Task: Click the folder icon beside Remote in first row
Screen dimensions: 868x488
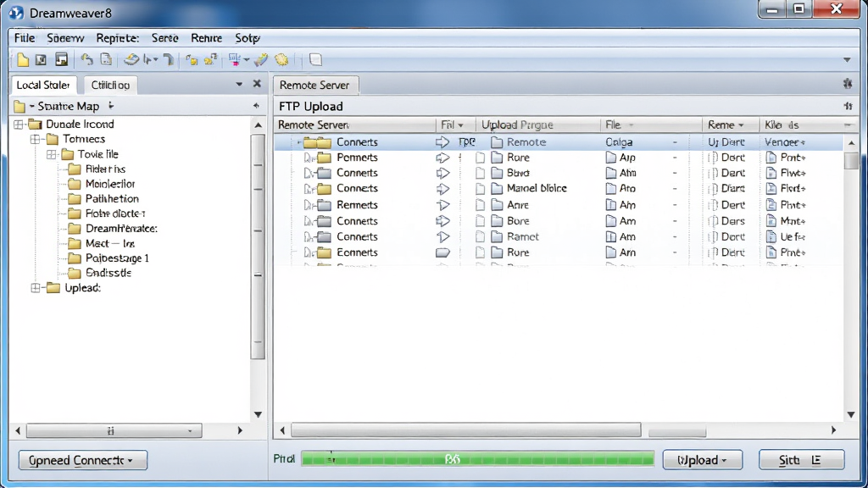Action: tap(497, 142)
